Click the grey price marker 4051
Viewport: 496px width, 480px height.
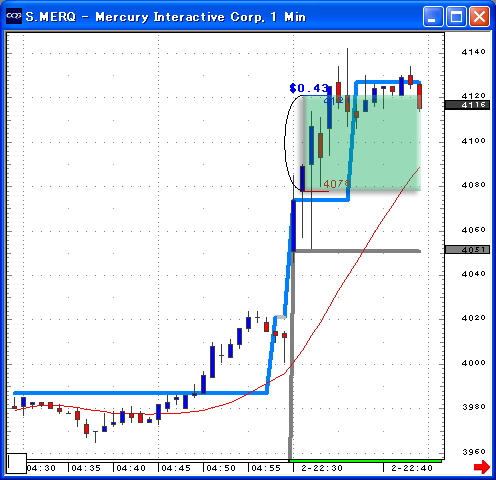pyautogui.click(x=467, y=249)
